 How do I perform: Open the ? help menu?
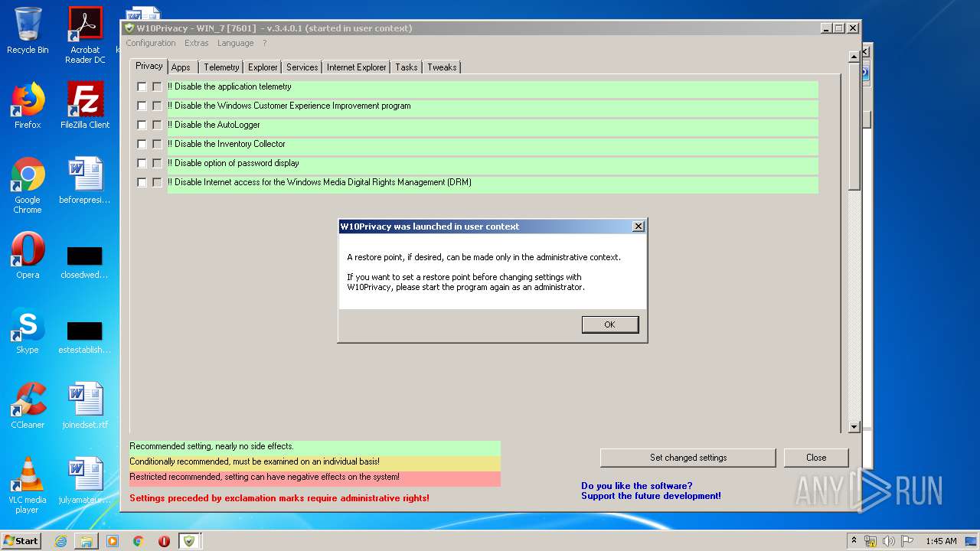point(265,43)
